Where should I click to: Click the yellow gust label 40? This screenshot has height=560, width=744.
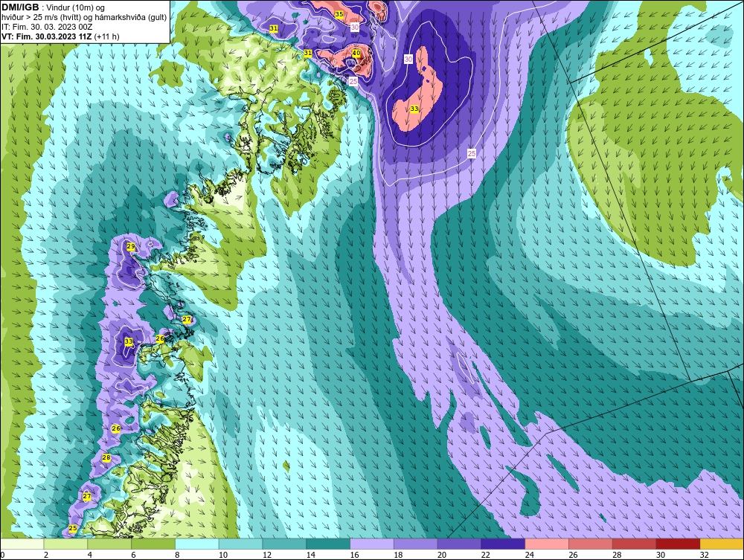point(356,53)
